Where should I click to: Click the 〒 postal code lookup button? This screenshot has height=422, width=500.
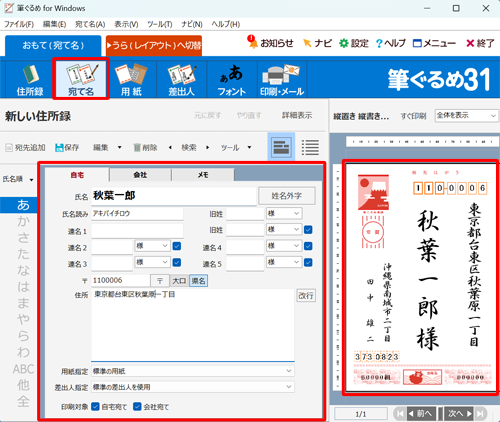[x=160, y=281]
